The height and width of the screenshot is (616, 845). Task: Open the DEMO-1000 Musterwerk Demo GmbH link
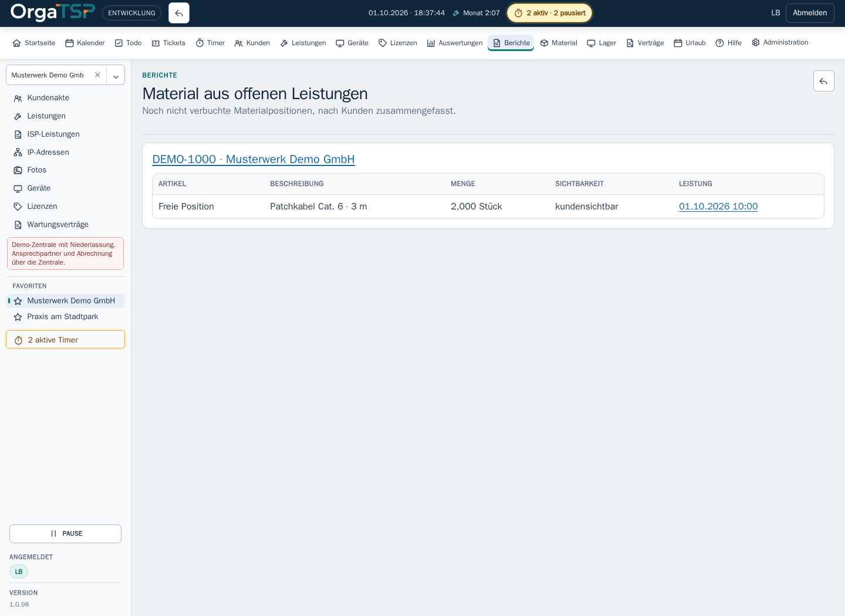[253, 160]
